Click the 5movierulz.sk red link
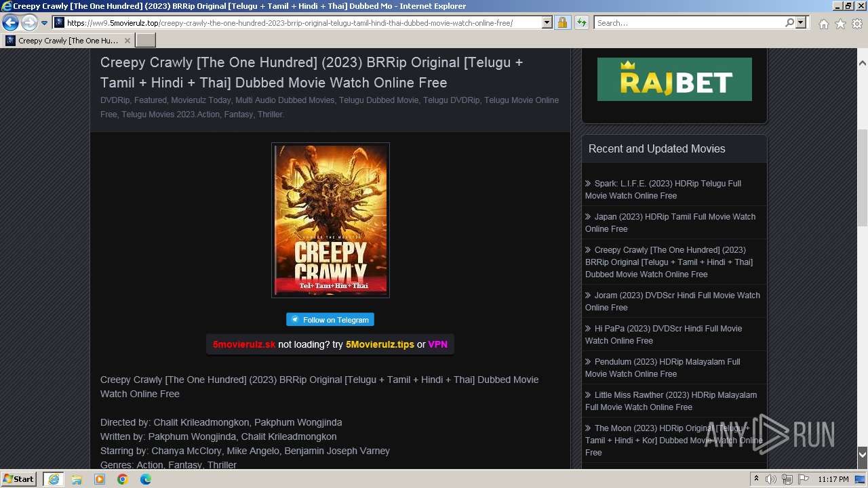Image resolution: width=868 pixels, height=488 pixels. click(244, 344)
